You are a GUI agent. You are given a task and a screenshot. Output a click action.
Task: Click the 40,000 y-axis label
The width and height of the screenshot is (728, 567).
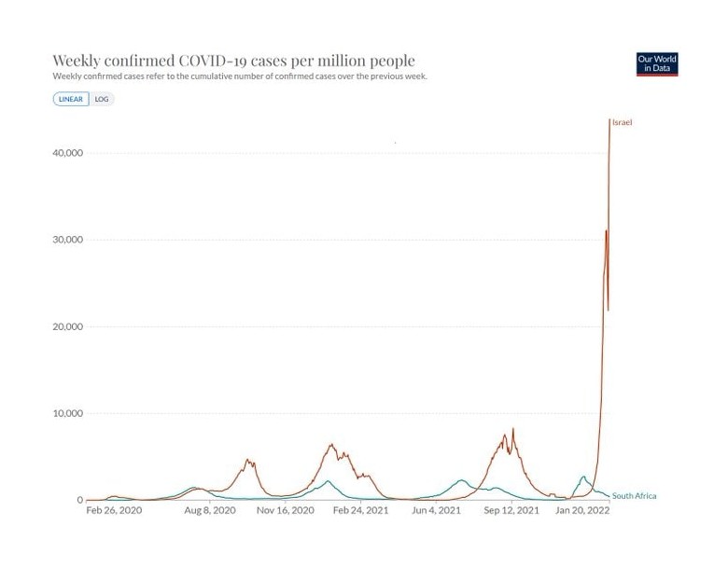click(68, 153)
